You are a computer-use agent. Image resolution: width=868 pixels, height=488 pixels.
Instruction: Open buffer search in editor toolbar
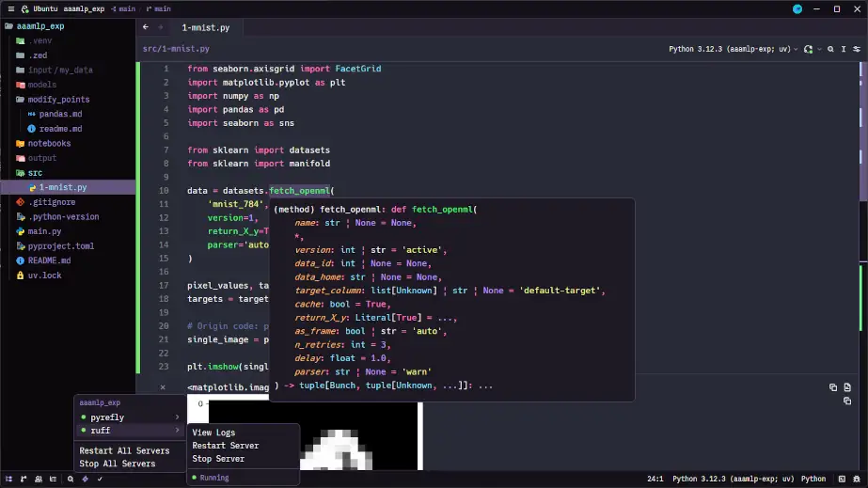[830, 49]
